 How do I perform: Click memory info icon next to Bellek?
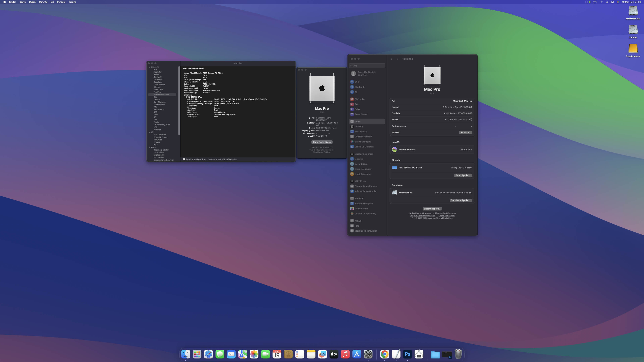click(471, 120)
